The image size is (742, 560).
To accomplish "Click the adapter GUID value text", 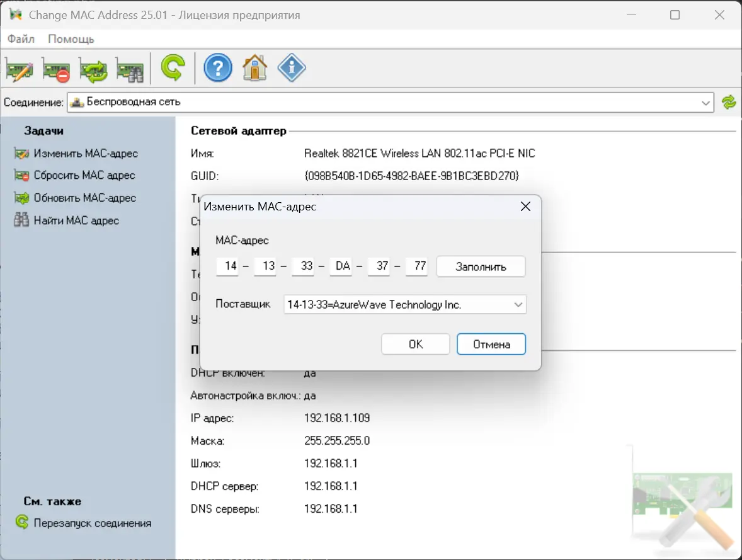I will (x=411, y=176).
